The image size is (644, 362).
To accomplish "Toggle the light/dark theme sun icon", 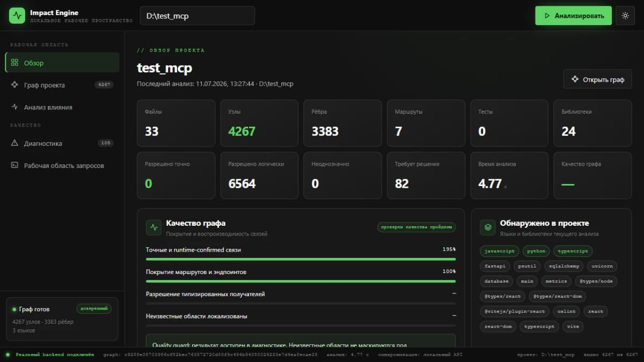I will click(625, 16).
